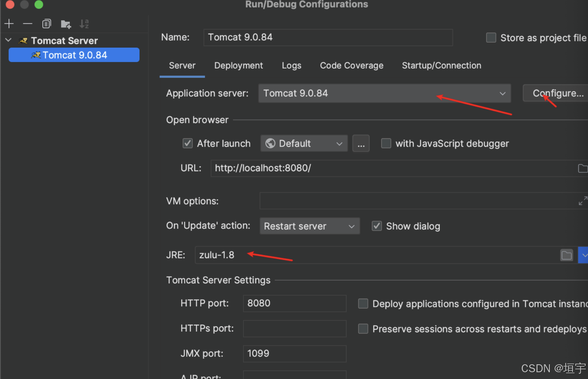Open the Default browser dropdown
Screen dimensions: 588x379
[x=304, y=143]
